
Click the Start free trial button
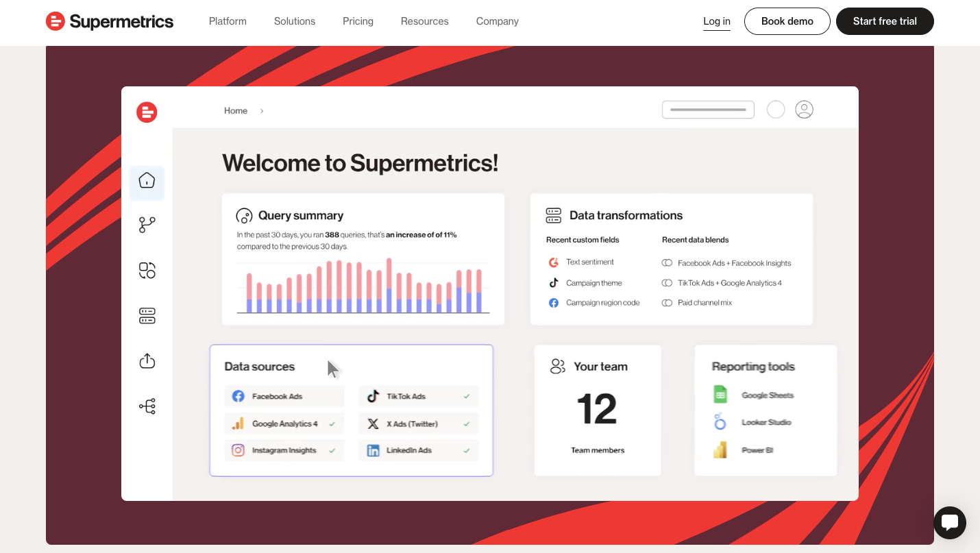pos(885,21)
